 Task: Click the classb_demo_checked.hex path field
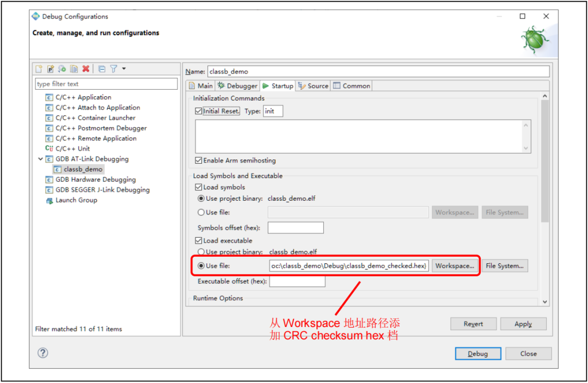tap(349, 265)
